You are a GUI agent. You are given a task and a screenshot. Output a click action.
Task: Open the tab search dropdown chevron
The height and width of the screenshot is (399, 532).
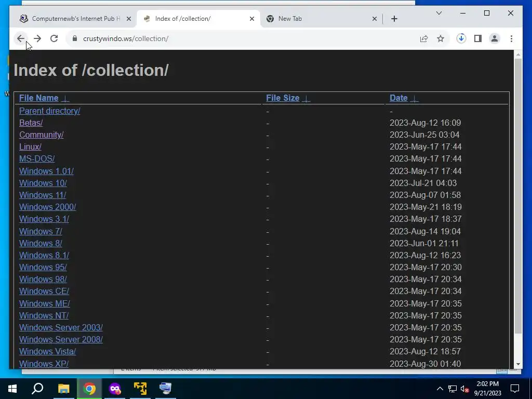[x=438, y=13]
